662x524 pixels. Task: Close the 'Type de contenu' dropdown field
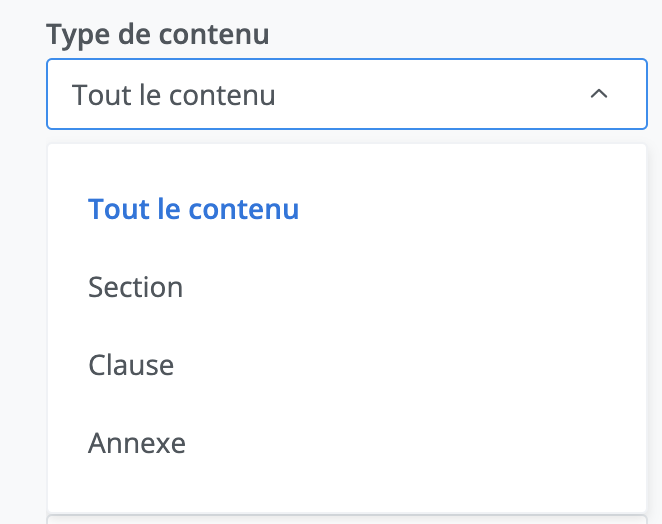pos(599,94)
